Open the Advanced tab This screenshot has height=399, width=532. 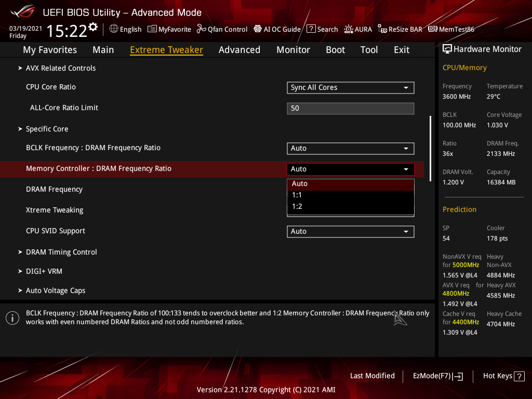240,50
